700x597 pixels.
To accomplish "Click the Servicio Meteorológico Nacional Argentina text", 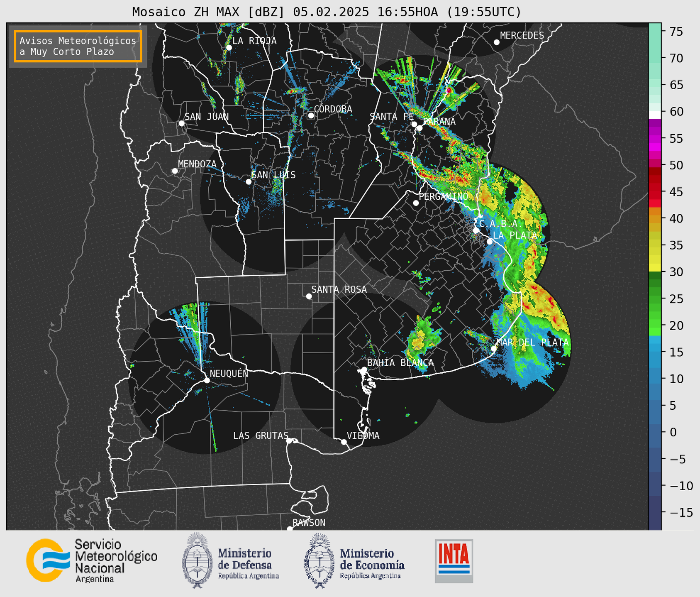I will [x=116, y=560].
